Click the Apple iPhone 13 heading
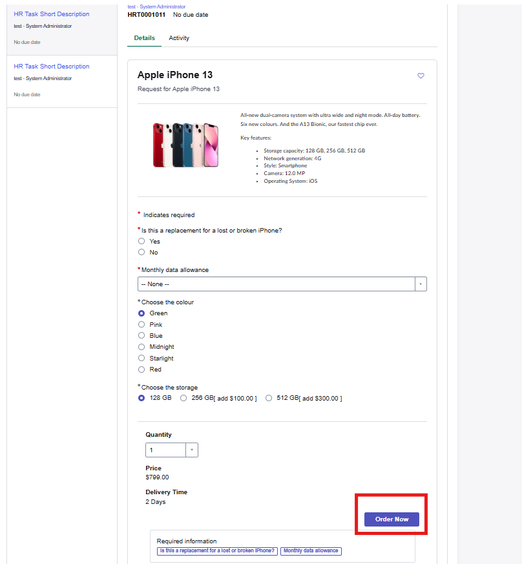522x564 pixels. 175,75
